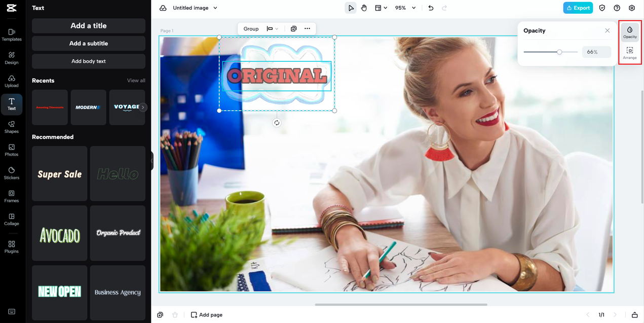
Task: Choose Business Agency text template
Action: coord(118,293)
